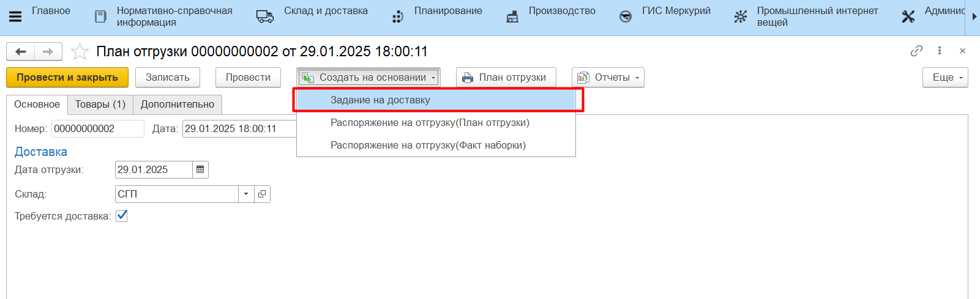The image size is (980, 299).
Task: Copy link to document with chain icon
Action: click(916, 51)
